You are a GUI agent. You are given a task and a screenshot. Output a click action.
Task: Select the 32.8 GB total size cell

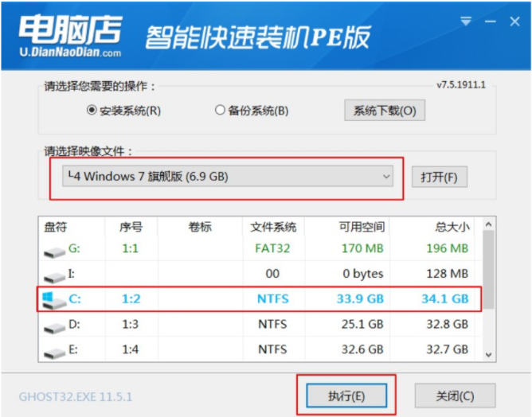pos(447,324)
